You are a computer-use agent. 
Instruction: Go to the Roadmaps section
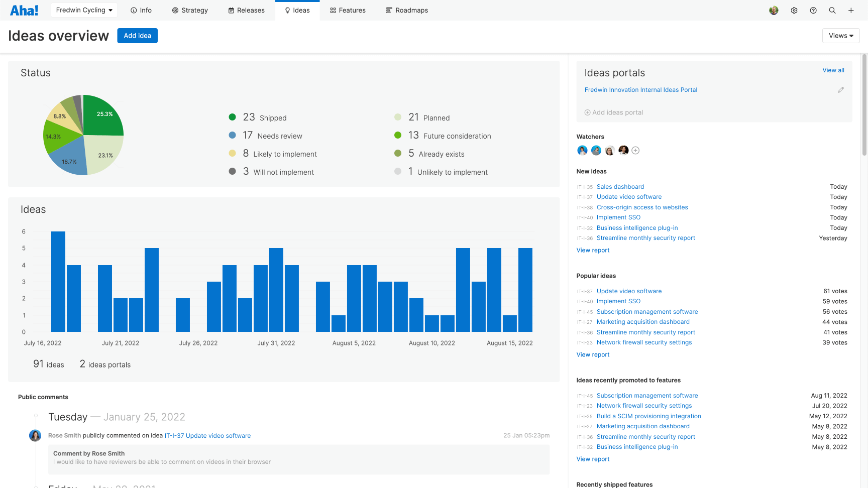(407, 10)
